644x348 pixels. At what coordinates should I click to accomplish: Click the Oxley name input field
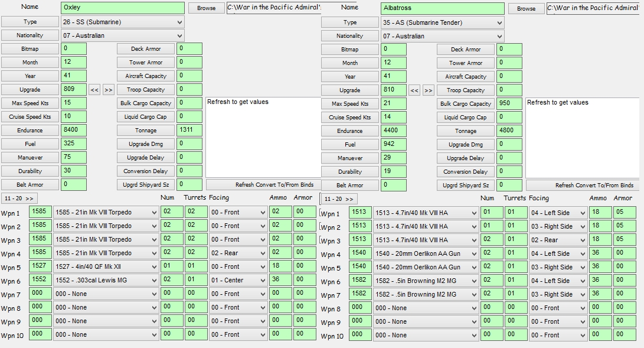pyautogui.click(x=122, y=8)
